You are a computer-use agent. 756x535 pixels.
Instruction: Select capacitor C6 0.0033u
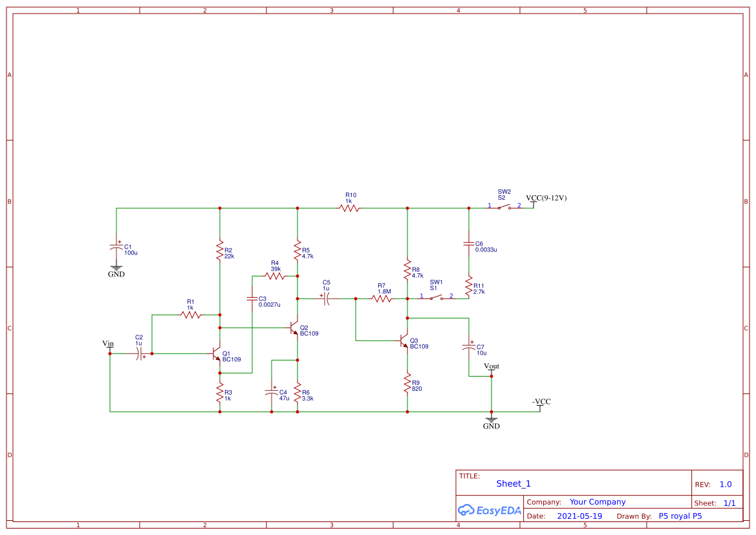pyautogui.click(x=470, y=244)
